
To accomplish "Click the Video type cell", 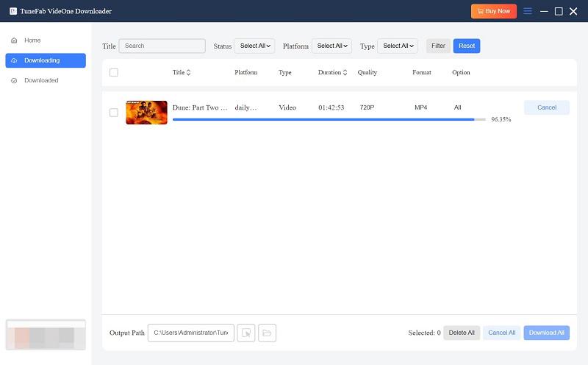I will pyautogui.click(x=287, y=107).
